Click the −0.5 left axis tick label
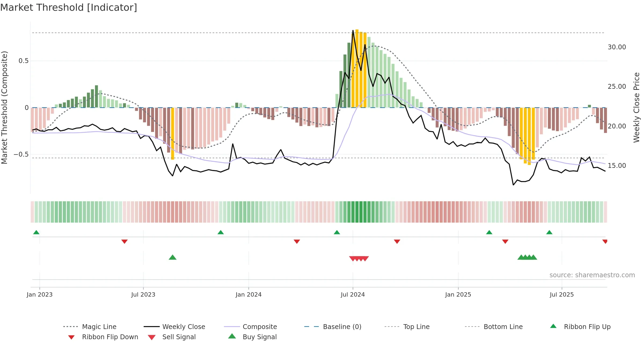 21,154
